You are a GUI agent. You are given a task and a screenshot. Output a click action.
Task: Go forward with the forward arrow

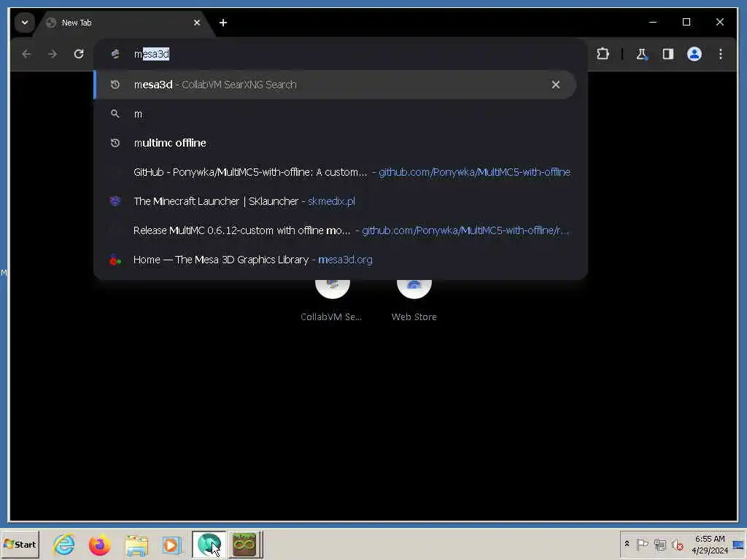(53, 54)
